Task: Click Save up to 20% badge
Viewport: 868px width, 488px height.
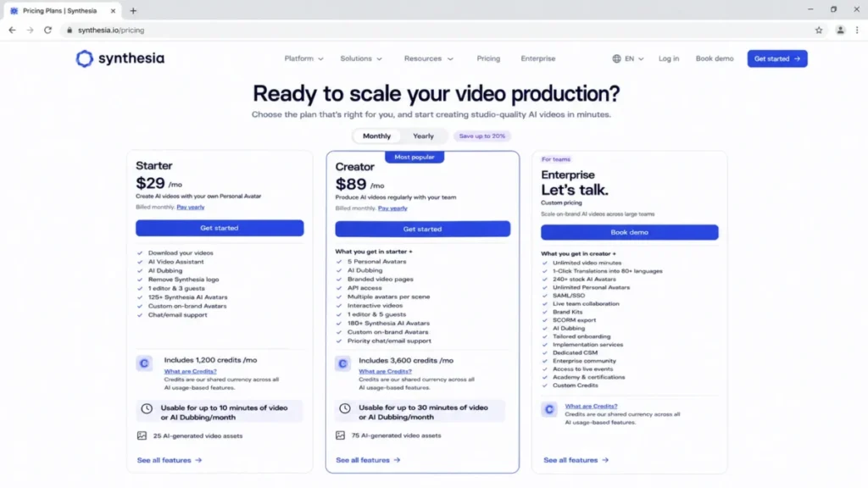Action: click(x=482, y=136)
